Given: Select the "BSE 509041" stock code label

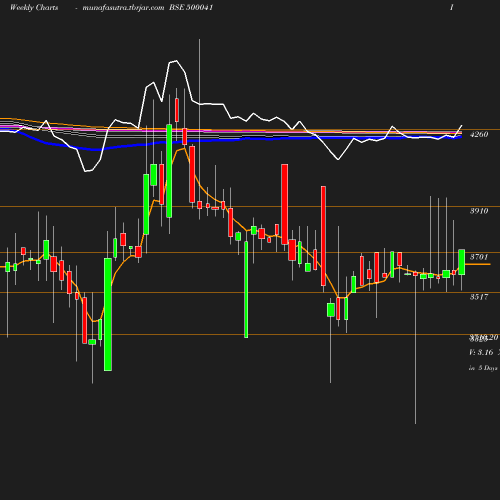Looking at the screenshot, I should (x=191, y=7).
